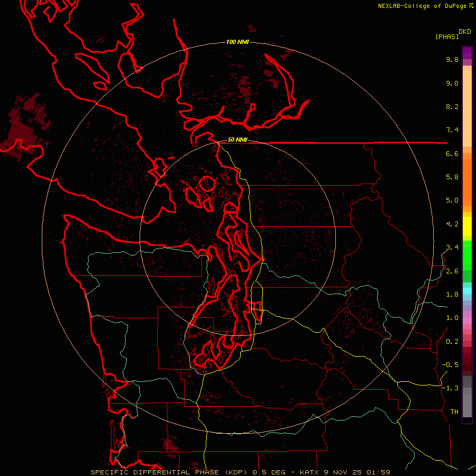The image size is (476, 476).
Task: Select the 1.0 legend value
Action: pyautogui.click(x=452, y=318)
